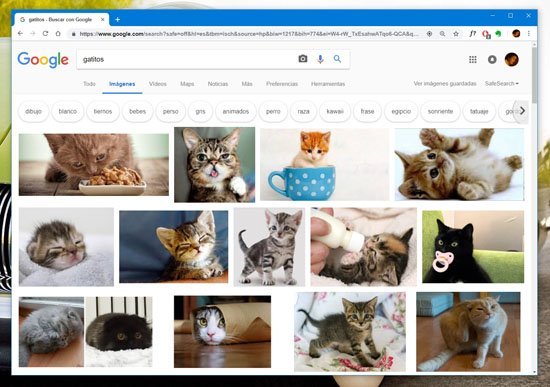Bookmark this page with the star
The image size is (550, 387).
click(x=456, y=34)
